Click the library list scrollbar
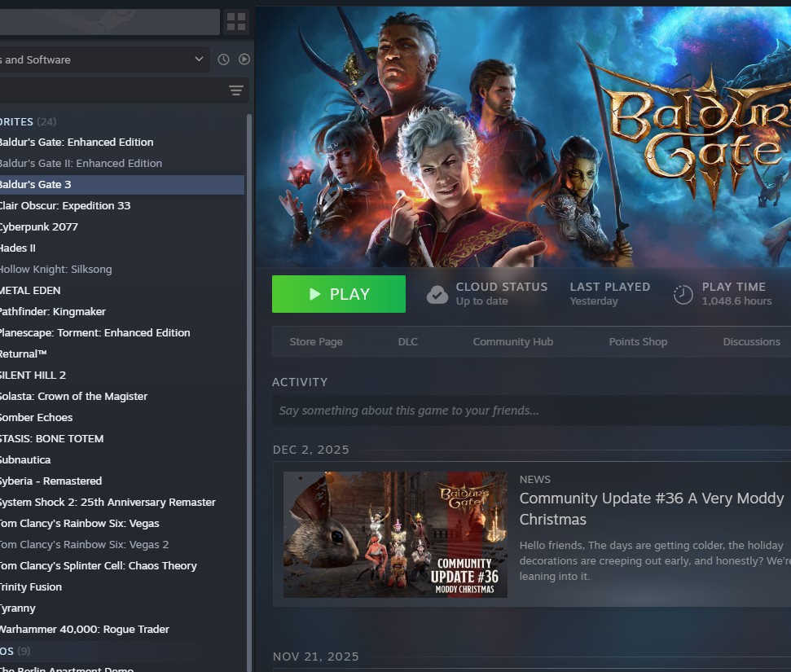The width and height of the screenshot is (791, 672). pyautogui.click(x=248, y=393)
